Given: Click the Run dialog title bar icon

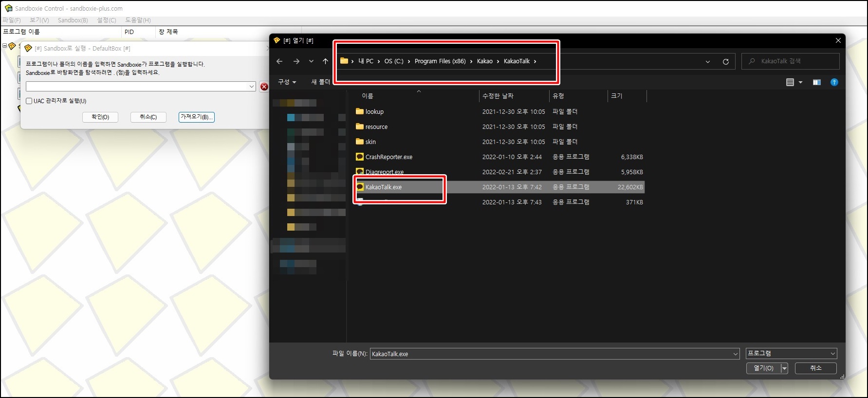Looking at the screenshot, I should pos(28,48).
